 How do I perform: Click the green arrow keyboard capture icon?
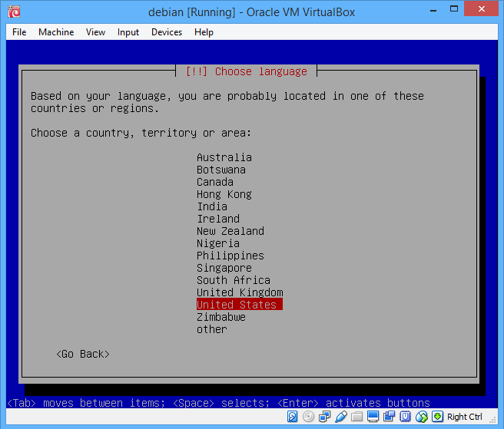pyautogui.click(x=437, y=417)
